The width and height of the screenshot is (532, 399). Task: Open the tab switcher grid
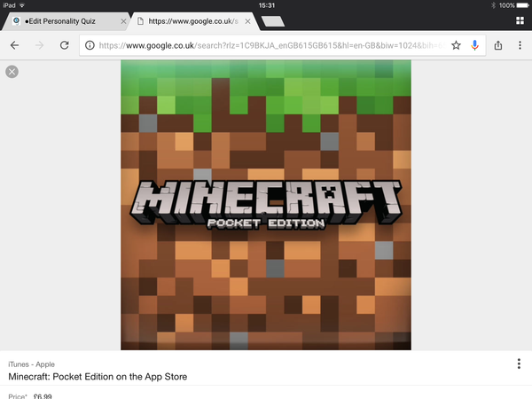pyautogui.click(x=520, y=20)
